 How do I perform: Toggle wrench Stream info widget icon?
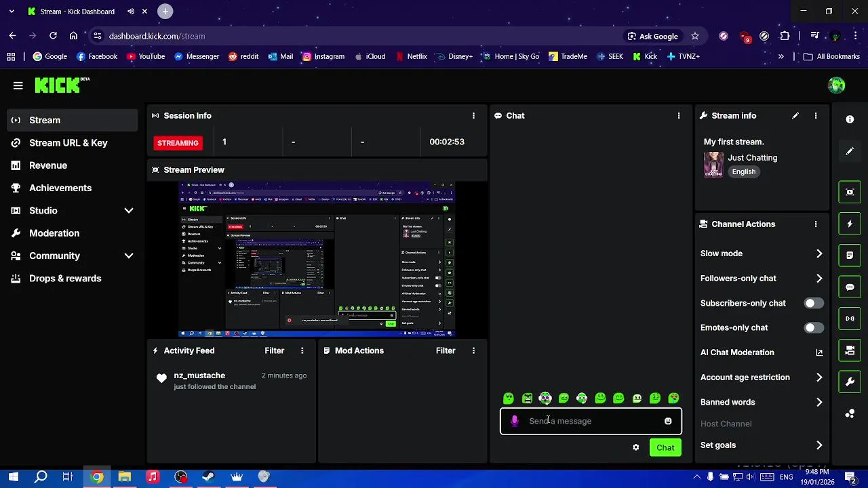(x=850, y=382)
